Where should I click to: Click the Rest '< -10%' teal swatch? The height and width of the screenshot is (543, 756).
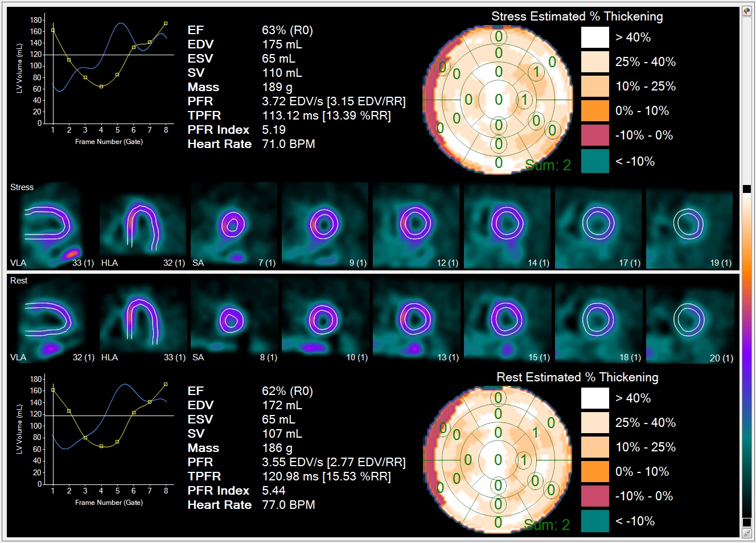pyautogui.click(x=595, y=521)
